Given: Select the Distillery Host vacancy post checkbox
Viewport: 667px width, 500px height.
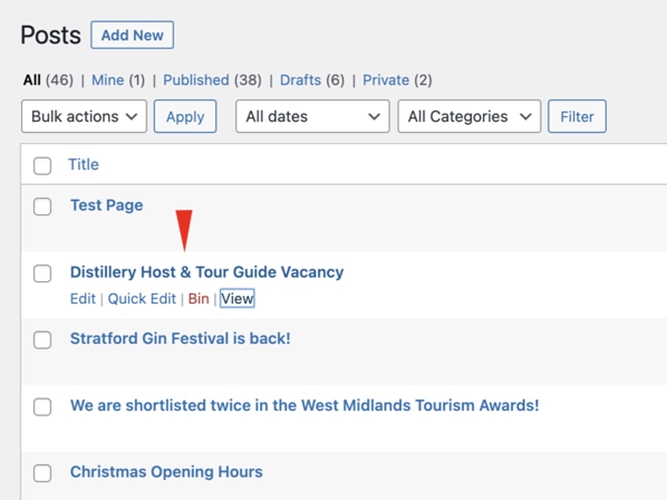Looking at the screenshot, I should [x=42, y=273].
